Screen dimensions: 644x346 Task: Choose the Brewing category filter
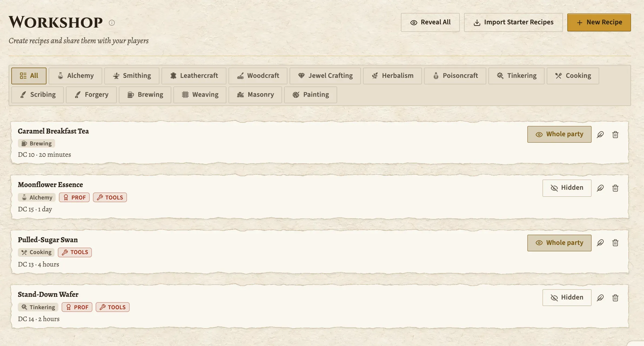(145, 95)
